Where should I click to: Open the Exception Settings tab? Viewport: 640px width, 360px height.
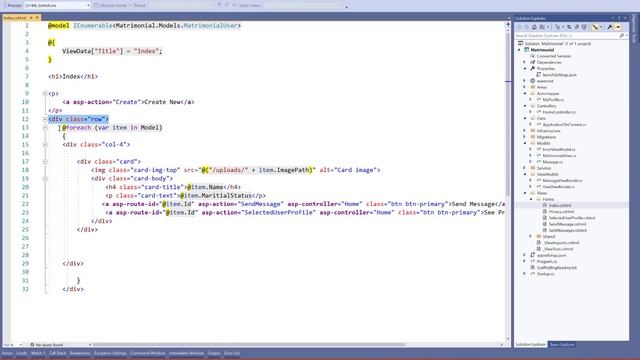tap(110, 353)
